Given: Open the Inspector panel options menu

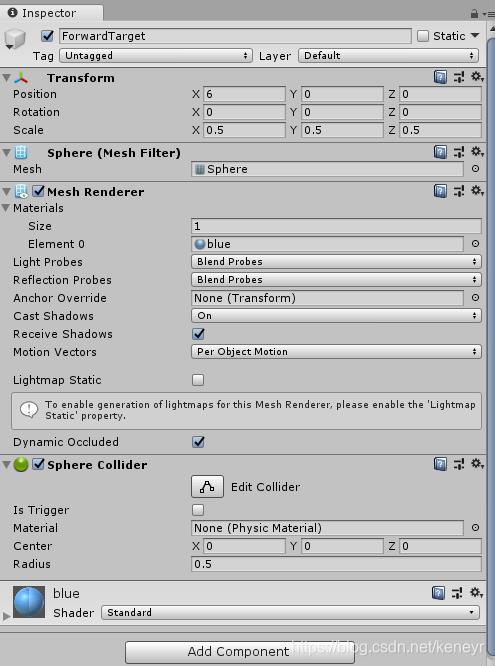Looking at the screenshot, I should (x=488, y=14).
